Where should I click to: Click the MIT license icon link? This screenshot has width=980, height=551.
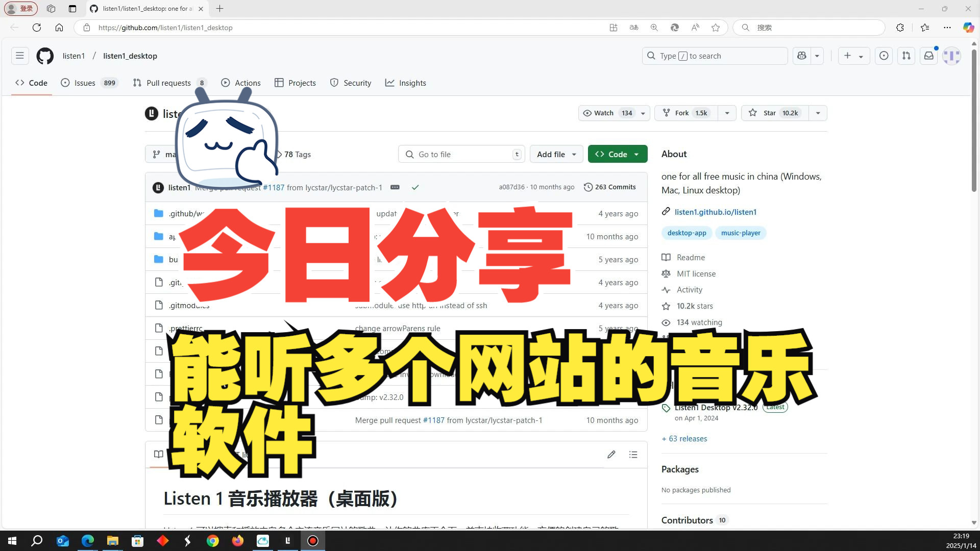[666, 273]
